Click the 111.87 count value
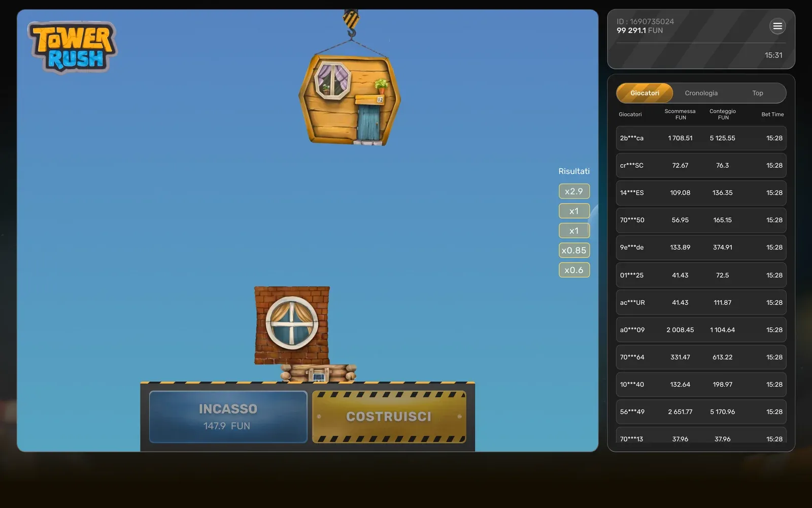The width and height of the screenshot is (812, 508). 722,303
